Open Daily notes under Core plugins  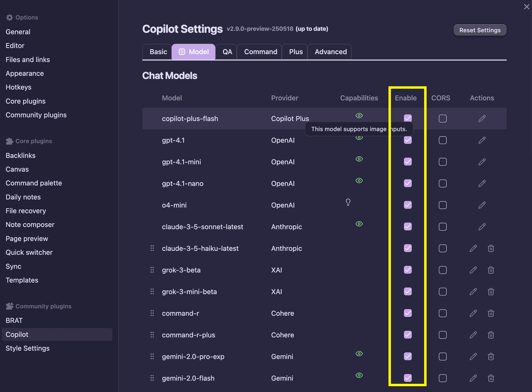click(x=23, y=197)
